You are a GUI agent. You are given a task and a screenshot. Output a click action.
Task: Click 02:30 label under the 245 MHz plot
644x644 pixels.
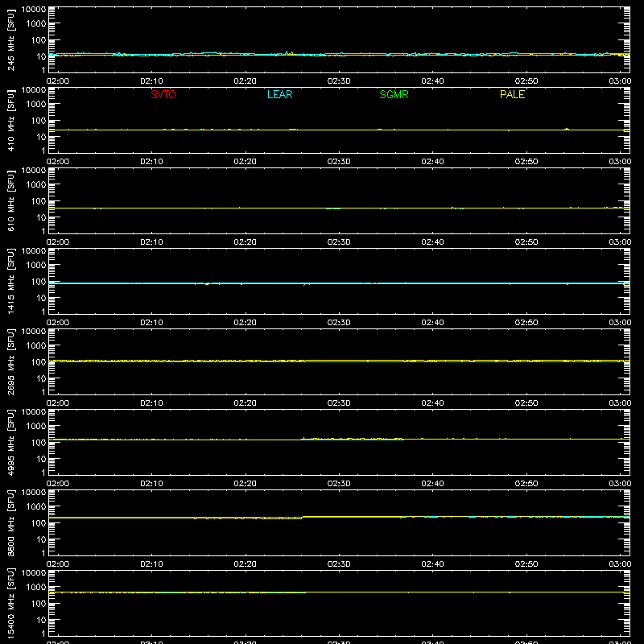[339, 81]
